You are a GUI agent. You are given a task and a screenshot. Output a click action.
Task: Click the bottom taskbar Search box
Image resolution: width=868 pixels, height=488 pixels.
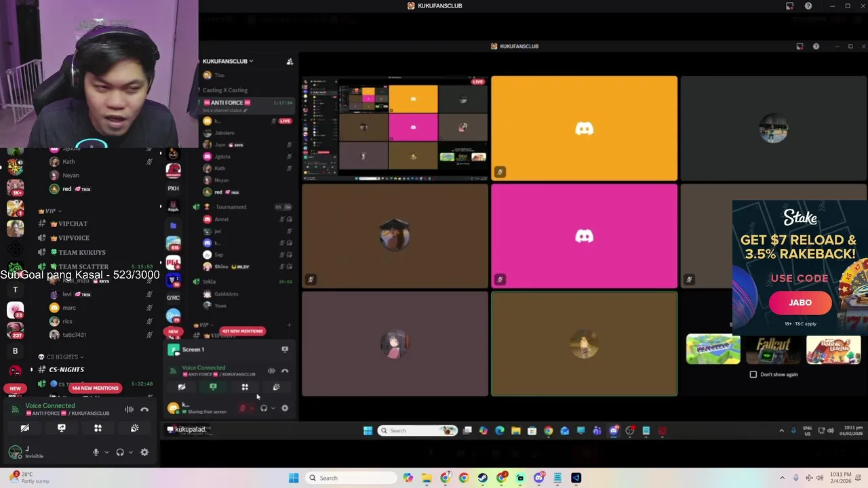pyautogui.click(x=351, y=478)
